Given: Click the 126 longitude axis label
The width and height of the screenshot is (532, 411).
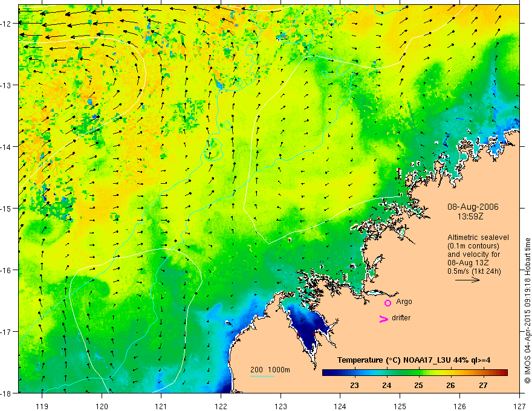Looking at the screenshot, I should (459, 406).
